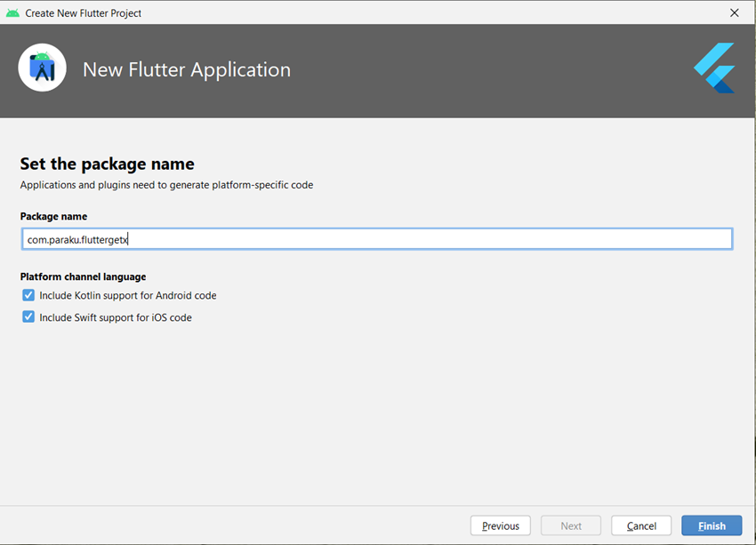This screenshot has height=545, width=756.
Task: Click the 'Platform channel language' label
Action: pos(83,277)
